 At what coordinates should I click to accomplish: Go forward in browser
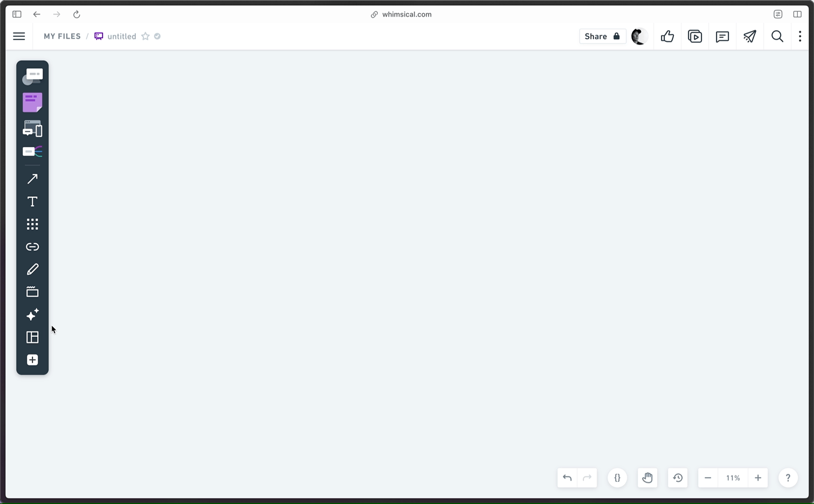57,15
